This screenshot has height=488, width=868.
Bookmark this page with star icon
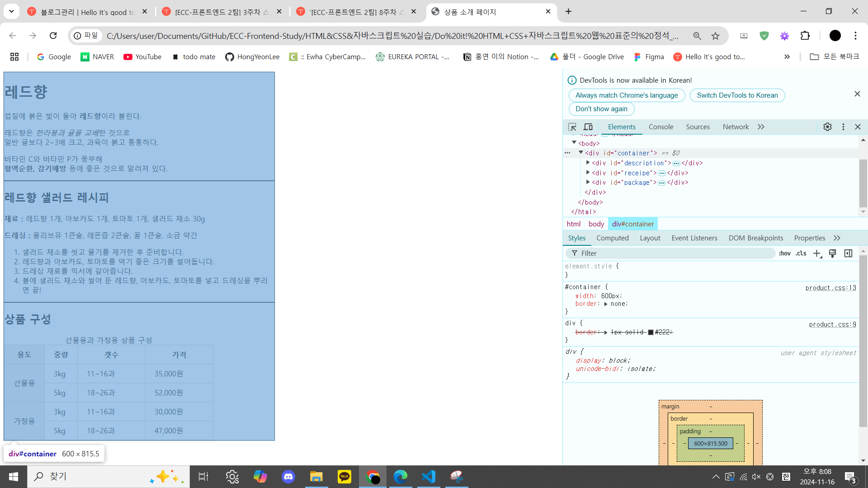tap(715, 36)
